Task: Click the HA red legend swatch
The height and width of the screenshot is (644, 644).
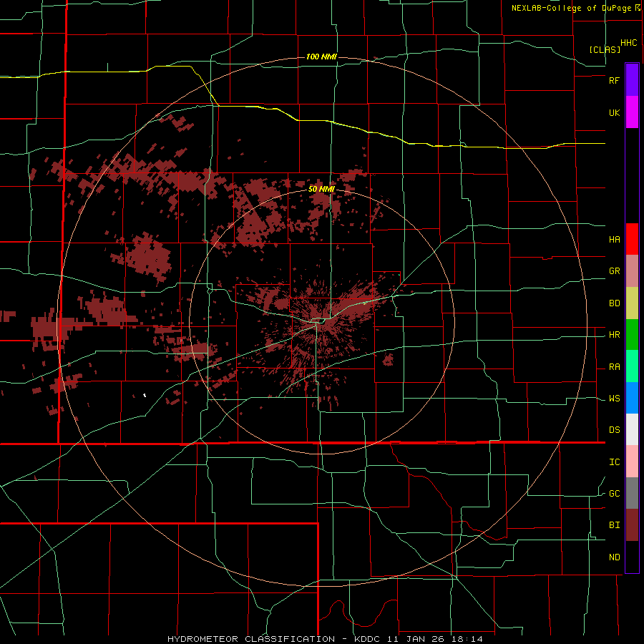Action: (x=632, y=239)
